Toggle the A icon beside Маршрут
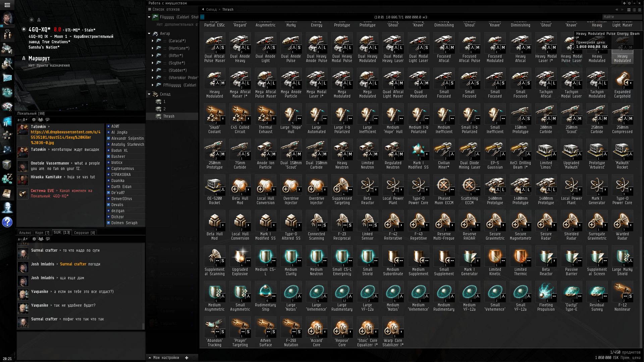 (24, 58)
